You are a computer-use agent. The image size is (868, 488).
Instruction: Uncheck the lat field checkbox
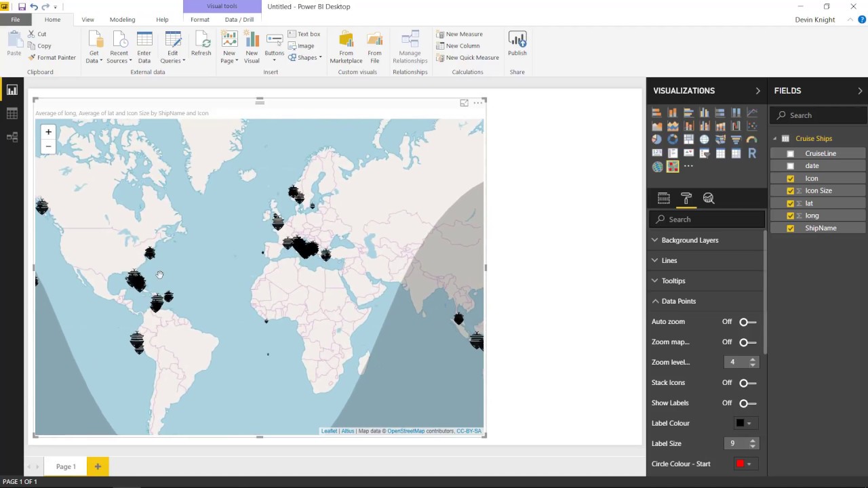[x=790, y=203]
